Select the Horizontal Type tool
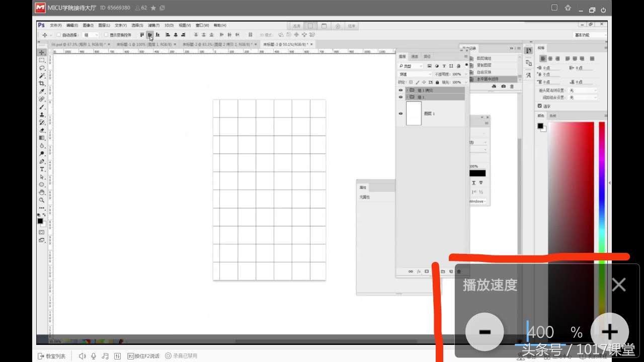 [42, 169]
